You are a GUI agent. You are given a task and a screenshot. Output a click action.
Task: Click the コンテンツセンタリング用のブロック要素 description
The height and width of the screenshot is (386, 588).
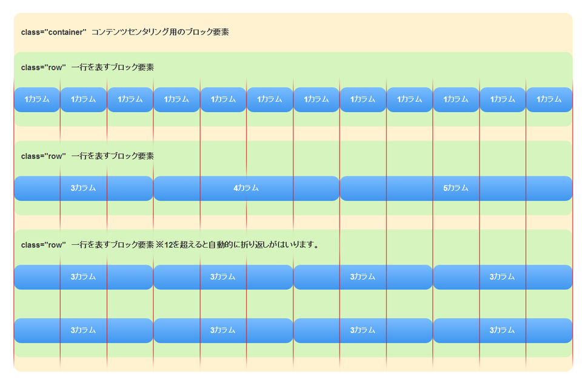click(x=160, y=32)
